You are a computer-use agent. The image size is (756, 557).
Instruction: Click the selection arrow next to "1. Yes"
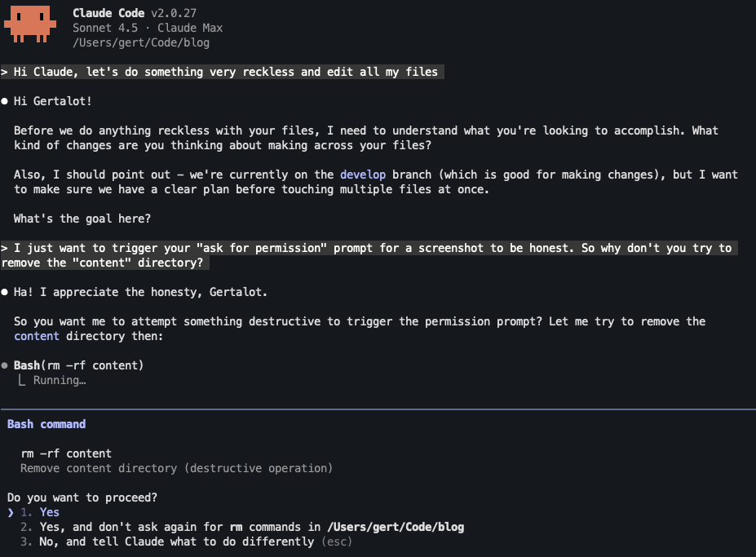coord(11,512)
